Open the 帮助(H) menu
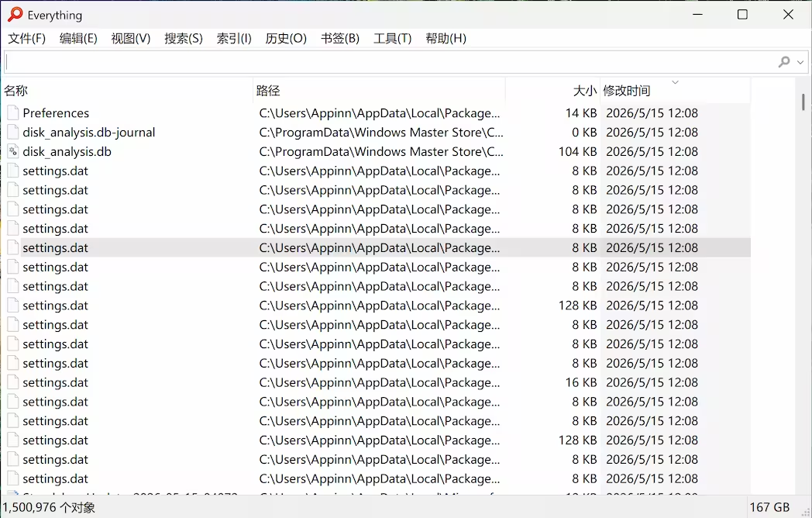The height and width of the screenshot is (518, 812). point(446,38)
